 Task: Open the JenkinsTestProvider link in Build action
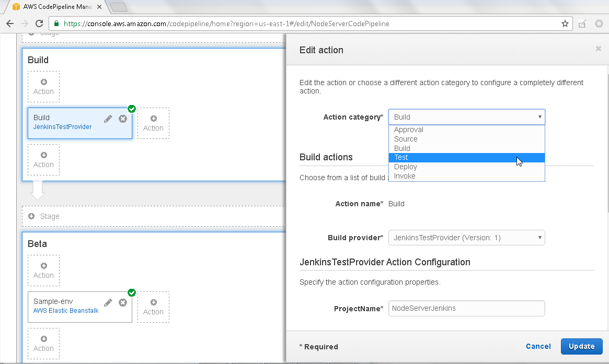coord(63,127)
